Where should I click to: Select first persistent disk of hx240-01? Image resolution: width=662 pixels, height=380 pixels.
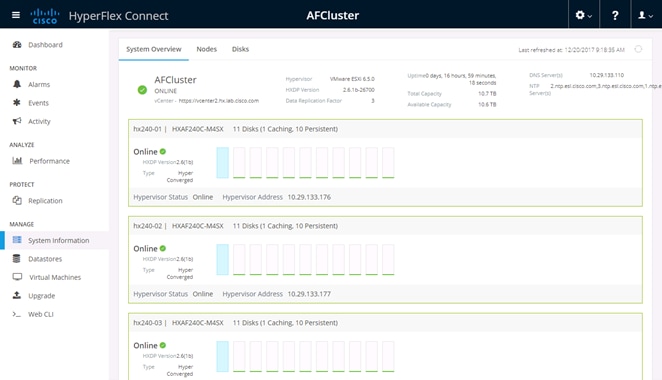pyautogui.click(x=239, y=163)
